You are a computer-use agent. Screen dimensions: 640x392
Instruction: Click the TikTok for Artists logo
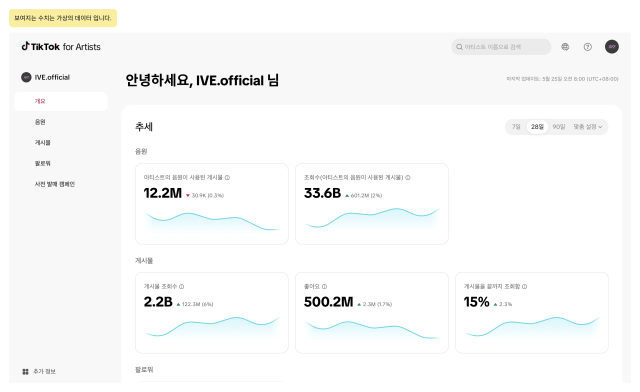(61, 47)
